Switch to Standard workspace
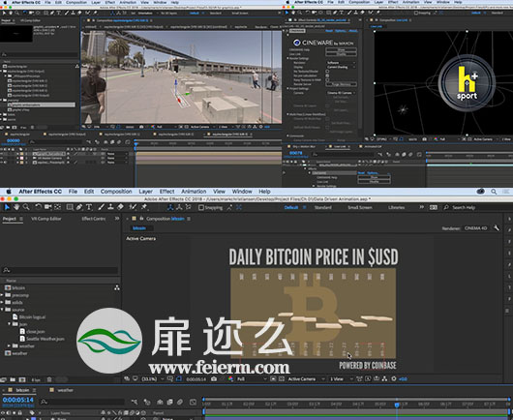Screen dimensions: 513x420 click(323, 208)
